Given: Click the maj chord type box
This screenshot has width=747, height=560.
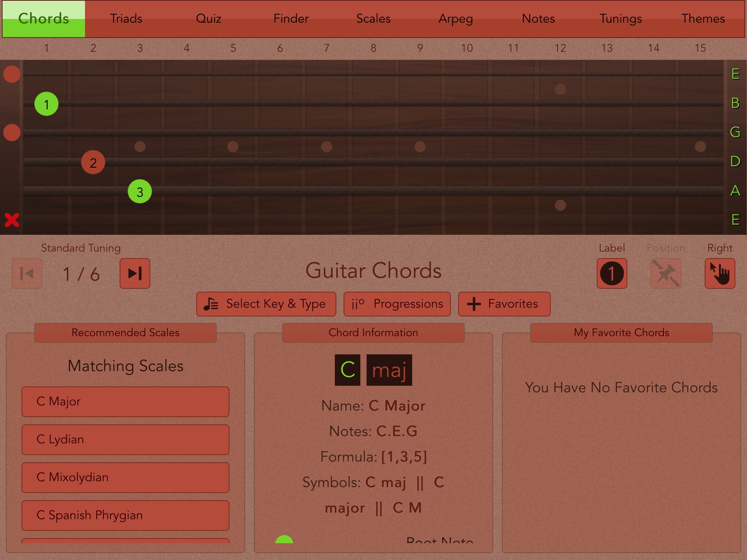Looking at the screenshot, I should pyautogui.click(x=389, y=370).
